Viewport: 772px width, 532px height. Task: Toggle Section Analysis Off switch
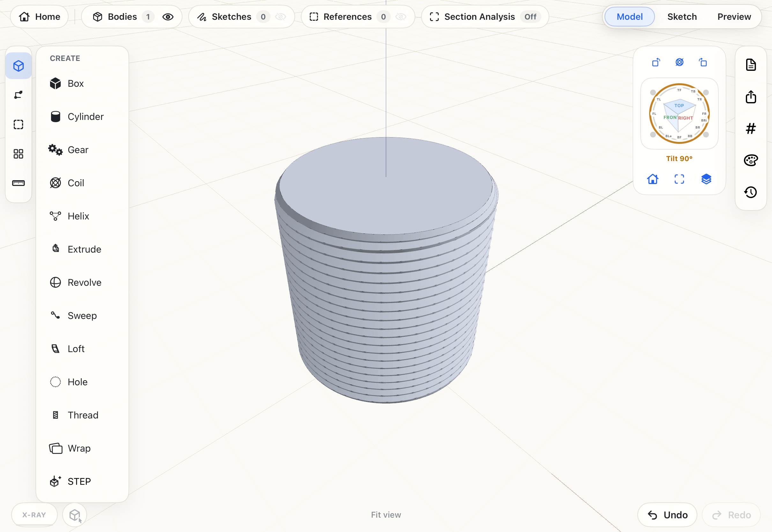point(530,17)
